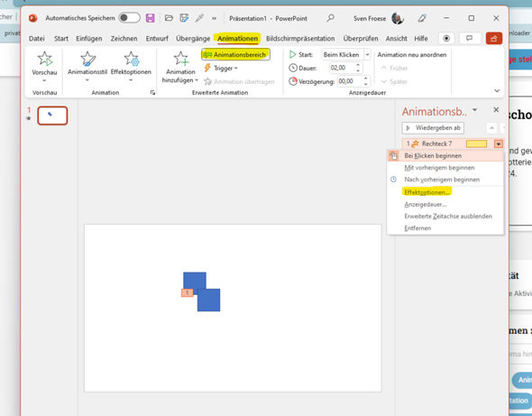Select slide 1 thumbnail
Image resolution: width=532 pixels, height=416 pixels.
[52, 116]
